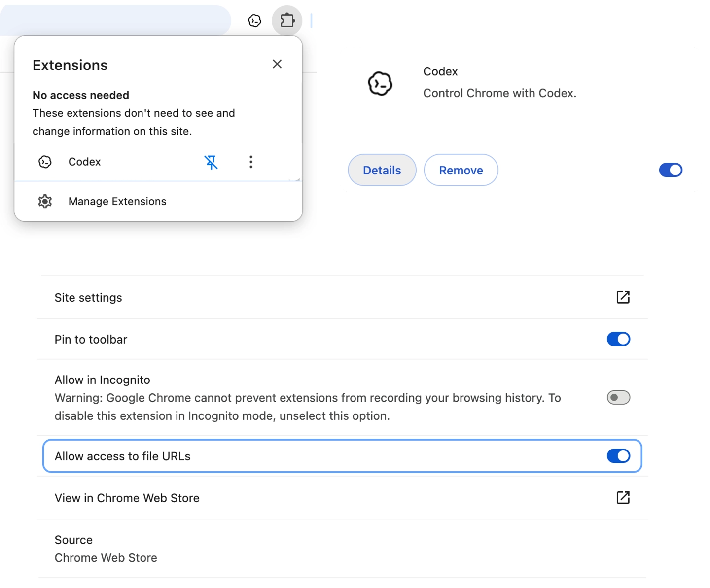Click the Remove button
The image size is (710, 588).
tap(461, 170)
